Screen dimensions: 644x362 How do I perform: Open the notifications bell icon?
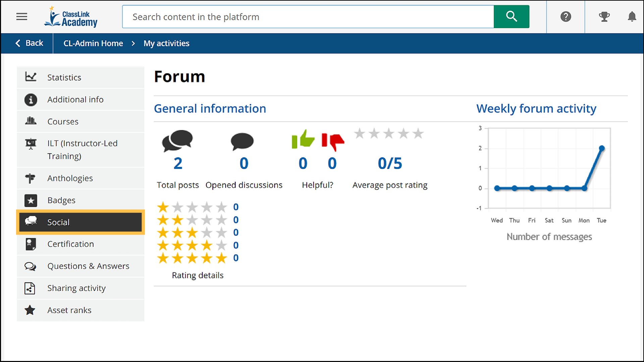[x=632, y=16]
